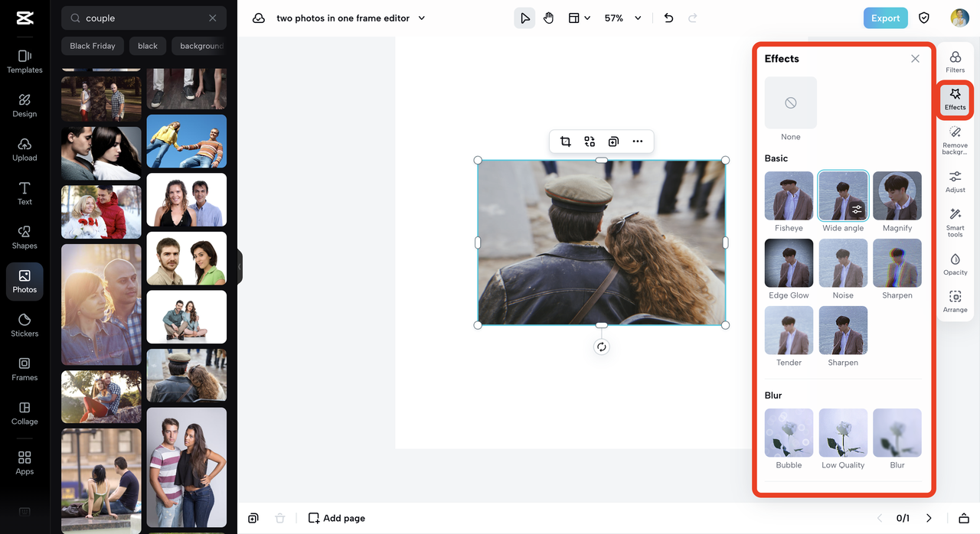Click the layers icon at bottom right

[964, 518]
